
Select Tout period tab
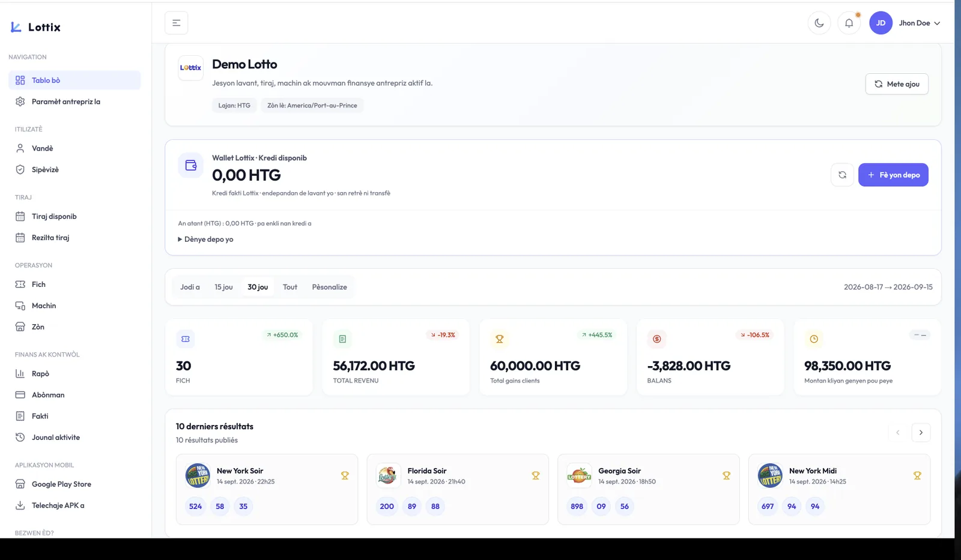(290, 287)
